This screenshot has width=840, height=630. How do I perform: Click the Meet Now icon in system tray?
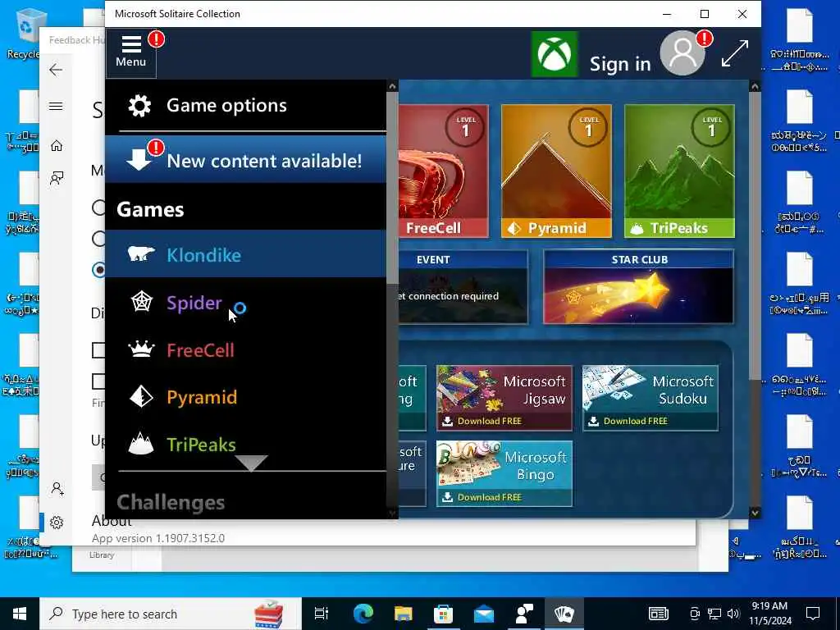click(695, 614)
